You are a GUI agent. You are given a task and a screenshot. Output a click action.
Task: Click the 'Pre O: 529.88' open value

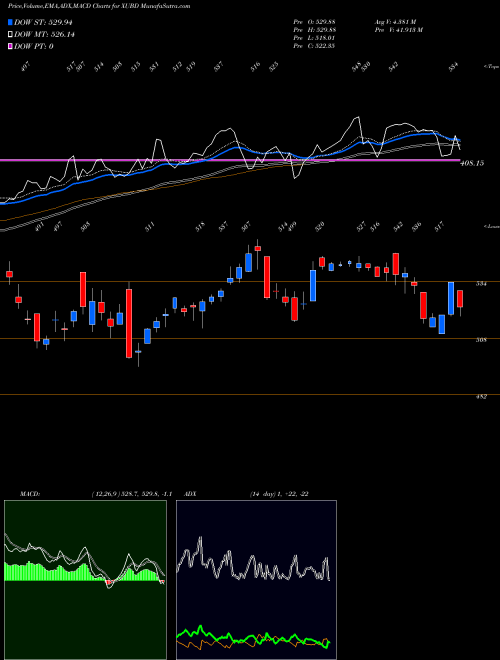pos(314,22)
